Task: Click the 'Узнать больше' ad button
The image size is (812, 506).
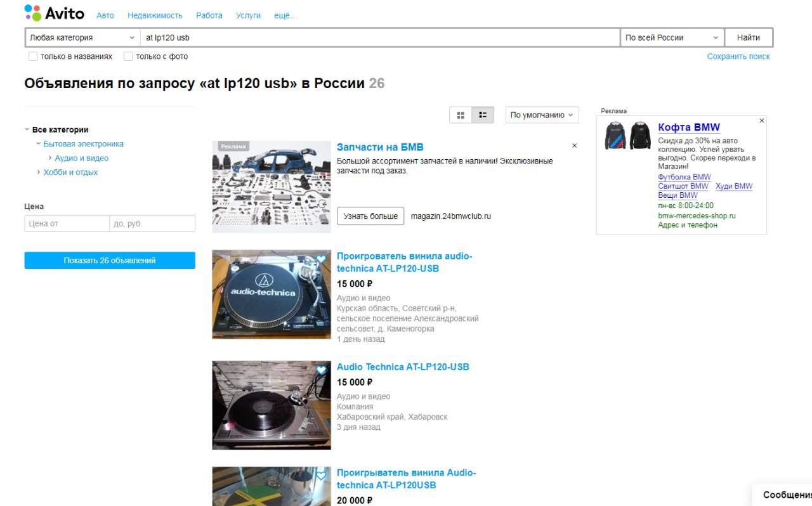Action: 370,216
